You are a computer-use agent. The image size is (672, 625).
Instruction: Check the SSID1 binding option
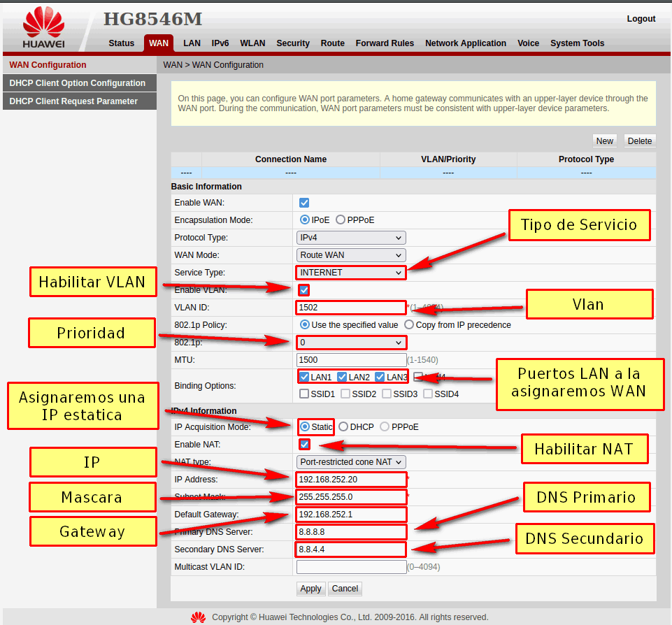point(304,394)
